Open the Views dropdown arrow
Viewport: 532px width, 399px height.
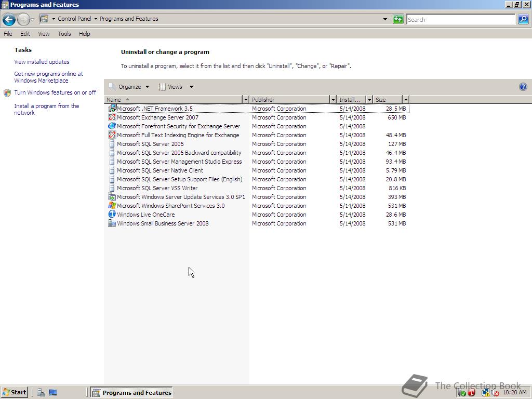(191, 87)
